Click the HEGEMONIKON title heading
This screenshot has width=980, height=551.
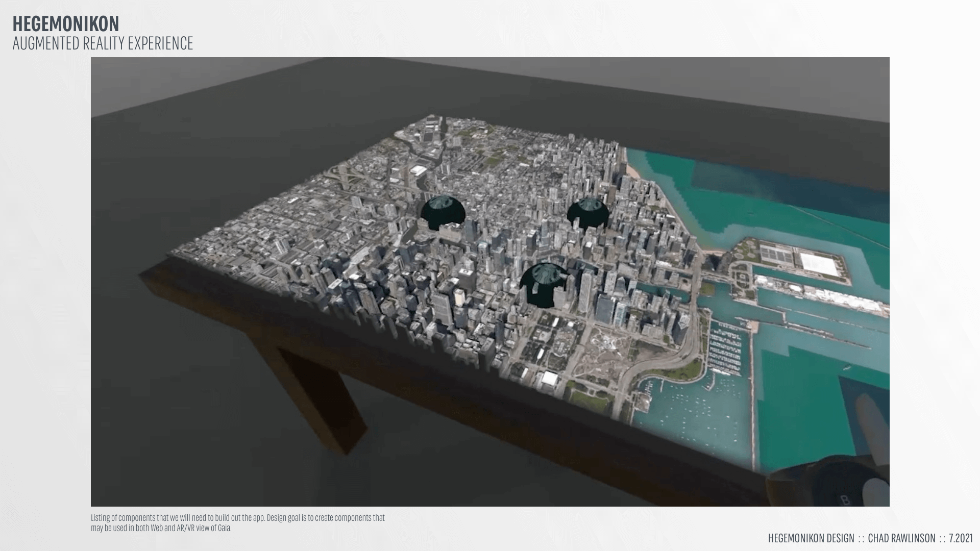click(x=65, y=24)
